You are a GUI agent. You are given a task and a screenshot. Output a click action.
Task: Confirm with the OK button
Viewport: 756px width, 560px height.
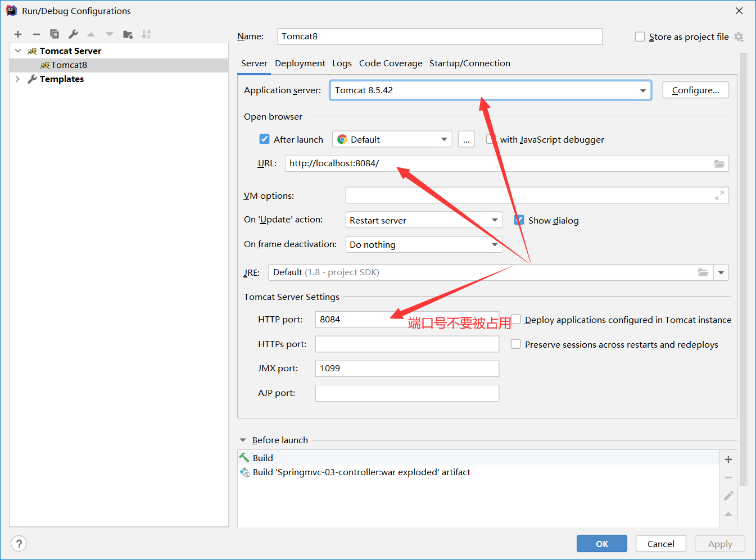pos(602,544)
